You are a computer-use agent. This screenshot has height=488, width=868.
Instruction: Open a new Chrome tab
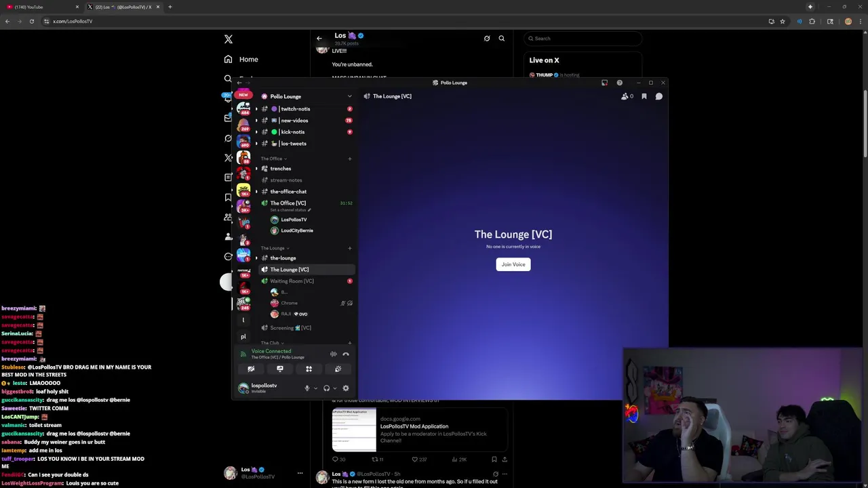(x=170, y=7)
